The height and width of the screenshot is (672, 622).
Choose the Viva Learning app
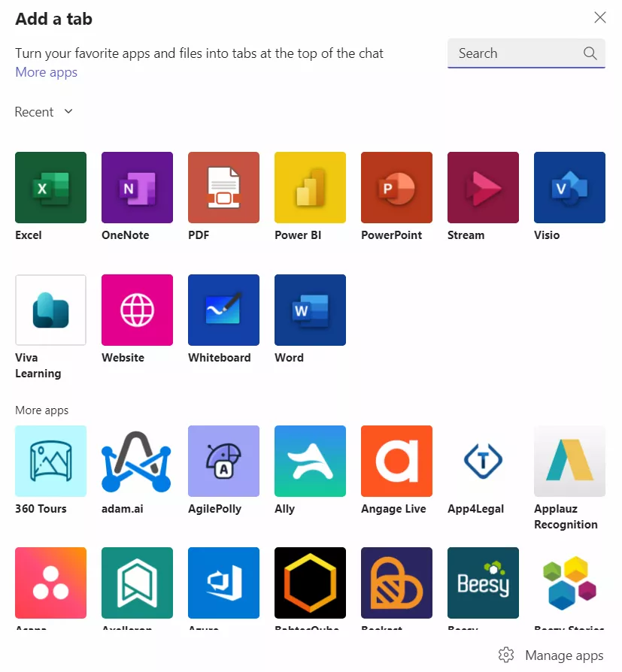coord(50,310)
